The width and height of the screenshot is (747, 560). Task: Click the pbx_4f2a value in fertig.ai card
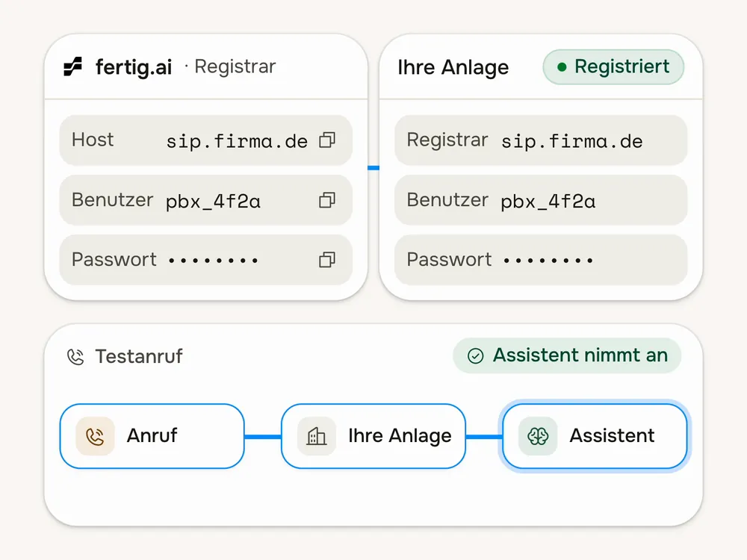point(213,202)
